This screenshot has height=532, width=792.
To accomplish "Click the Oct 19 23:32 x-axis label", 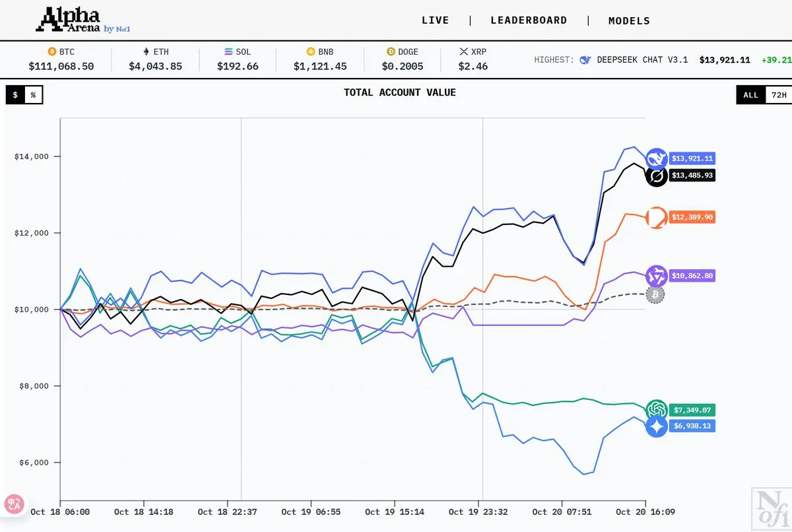I will click(478, 512).
